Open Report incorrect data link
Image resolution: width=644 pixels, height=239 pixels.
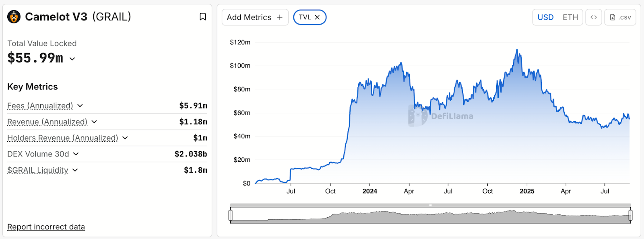click(46, 227)
